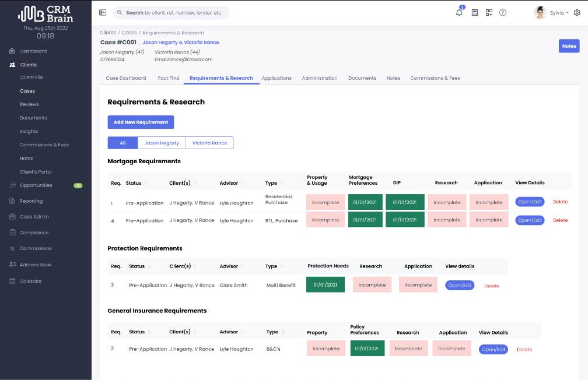Open Cases in the sidebar

point(27,91)
